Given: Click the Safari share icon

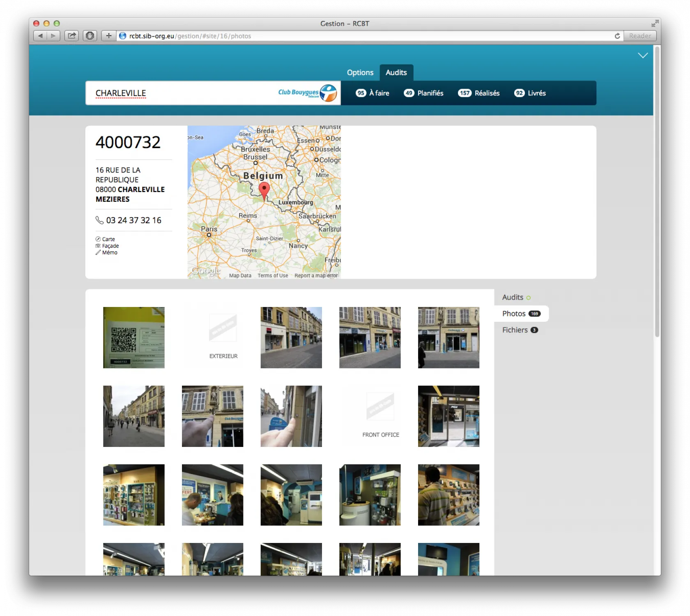Looking at the screenshot, I should coord(71,36).
